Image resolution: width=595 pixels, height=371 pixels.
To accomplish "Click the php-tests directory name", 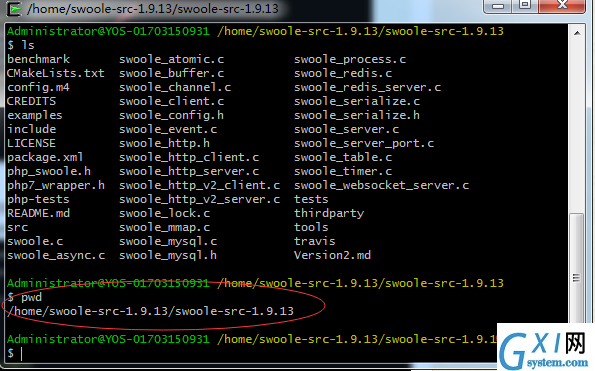I will click(x=38, y=199).
